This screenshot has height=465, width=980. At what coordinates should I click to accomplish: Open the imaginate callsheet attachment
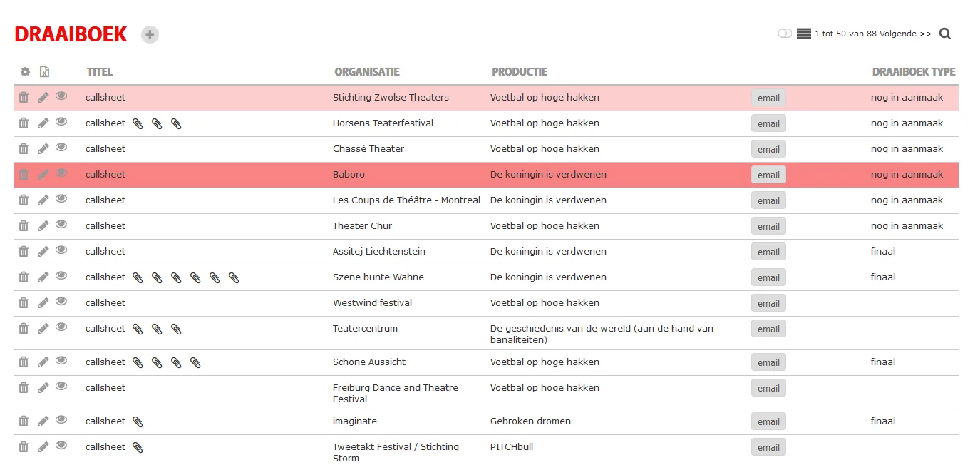[138, 421]
